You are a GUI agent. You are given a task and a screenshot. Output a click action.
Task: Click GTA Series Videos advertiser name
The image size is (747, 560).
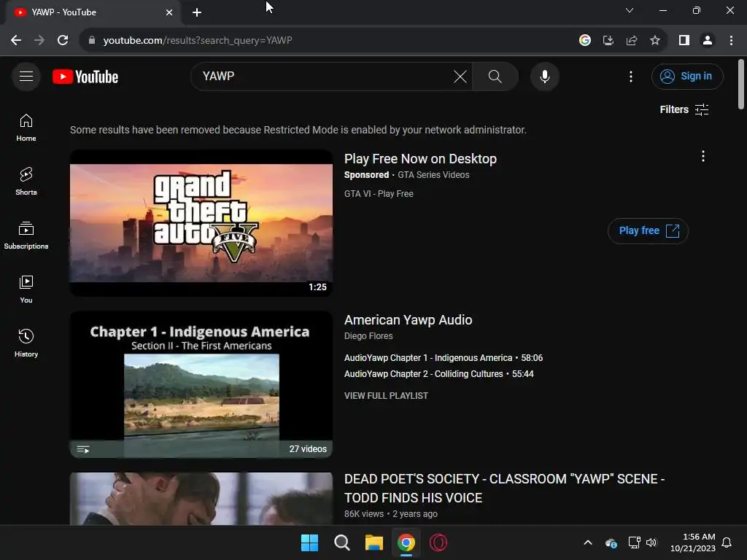(x=433, y=175)
